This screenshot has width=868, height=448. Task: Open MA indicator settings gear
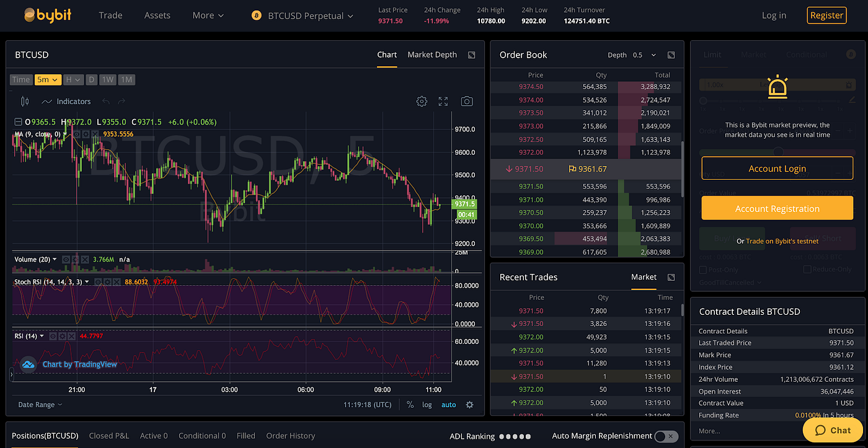coord(86,134)
